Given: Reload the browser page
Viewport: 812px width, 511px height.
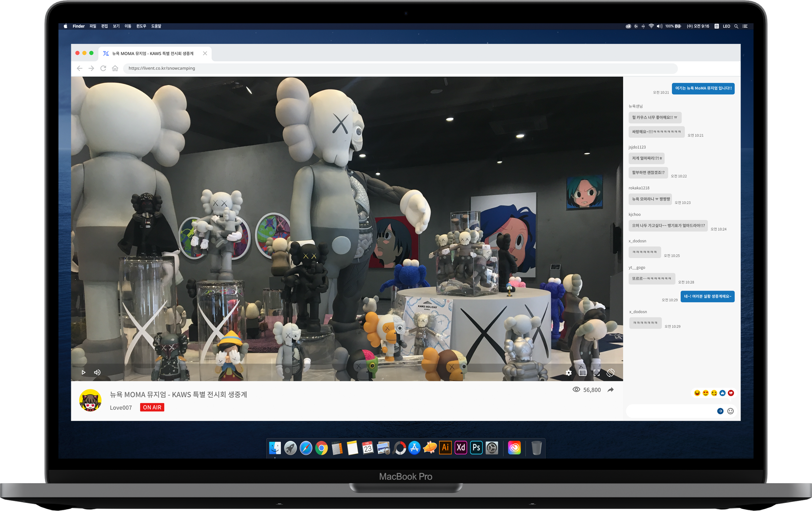Looking at the screenshot, I should click(x=103, y=68).
